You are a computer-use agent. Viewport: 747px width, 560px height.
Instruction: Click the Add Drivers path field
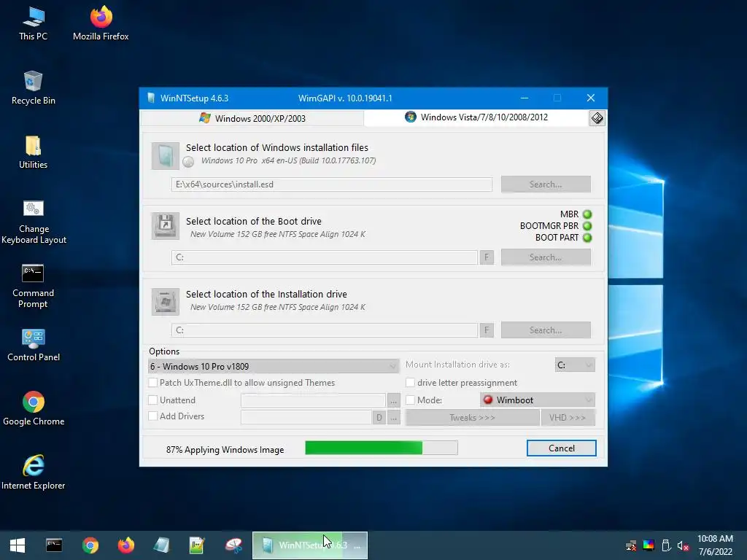(x=306, y=417)
